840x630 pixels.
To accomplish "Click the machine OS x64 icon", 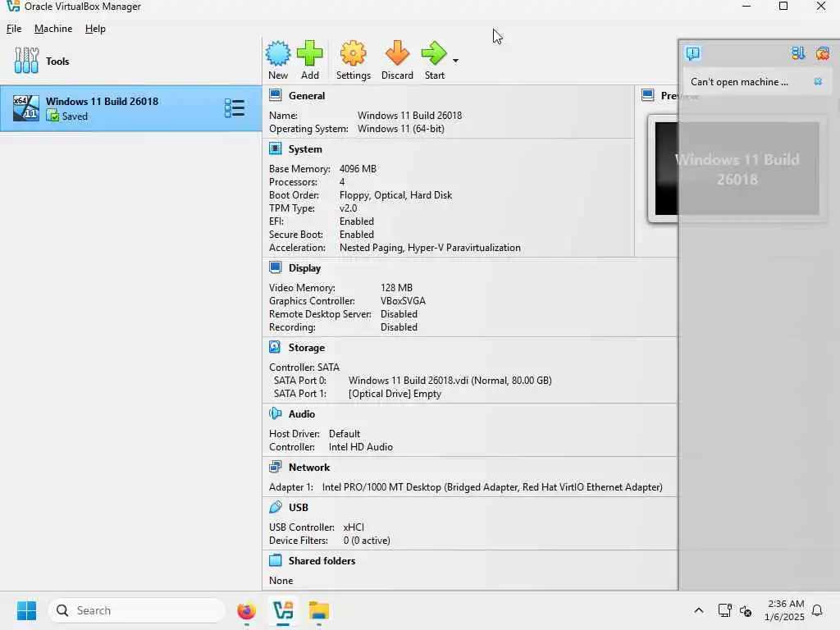I will [x=25, y=108].
